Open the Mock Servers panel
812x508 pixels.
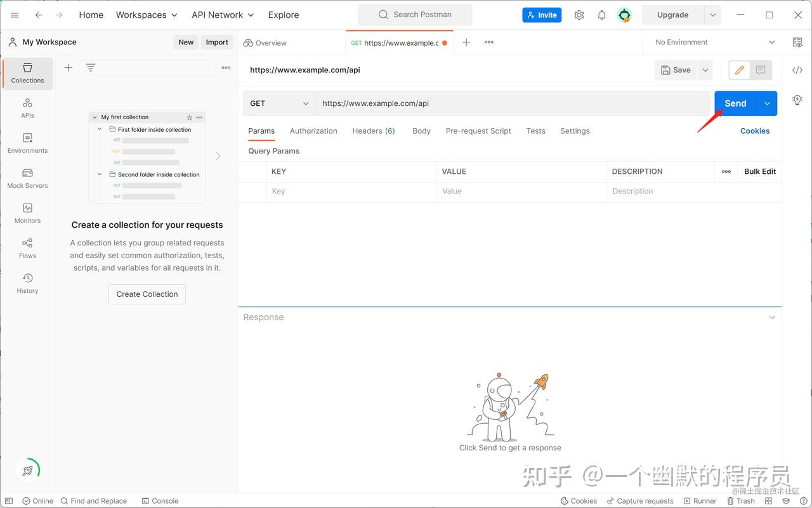coord(27,178)
